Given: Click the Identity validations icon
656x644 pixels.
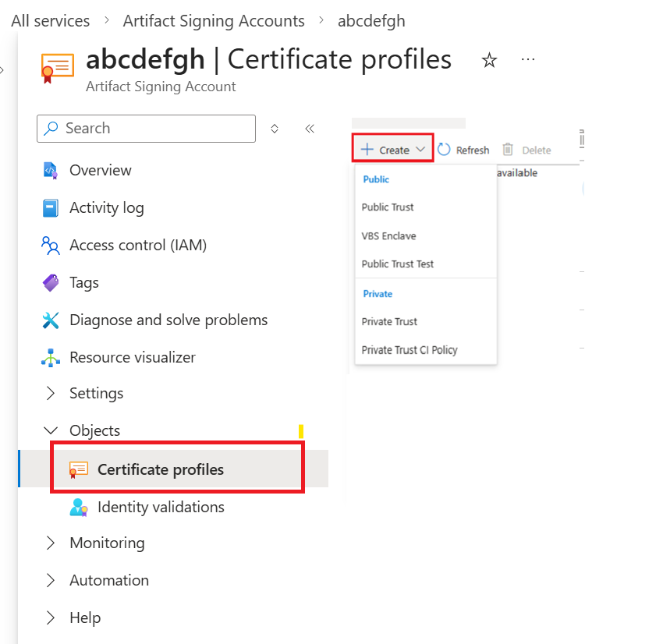Looking at the screenshot, I should (77, 507).
